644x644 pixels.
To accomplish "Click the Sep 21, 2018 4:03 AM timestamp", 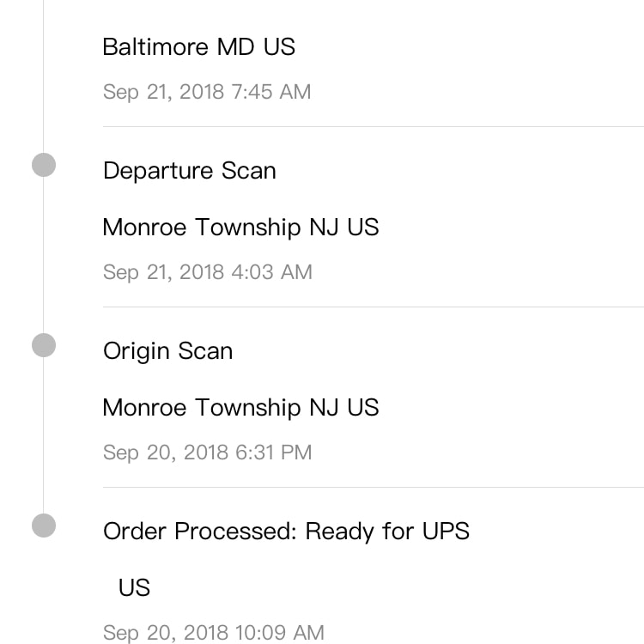I will (208, 272).
